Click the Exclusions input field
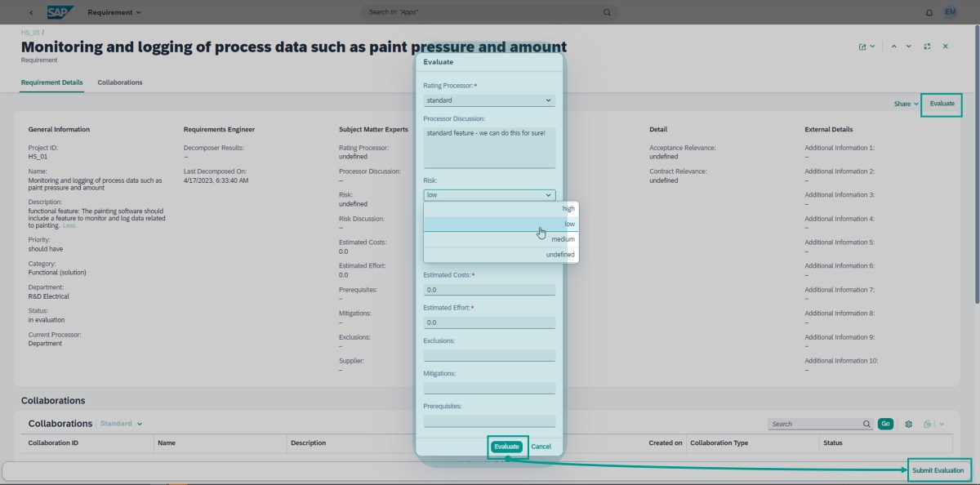This screenshot has height=485, width=980. [489, 355]
